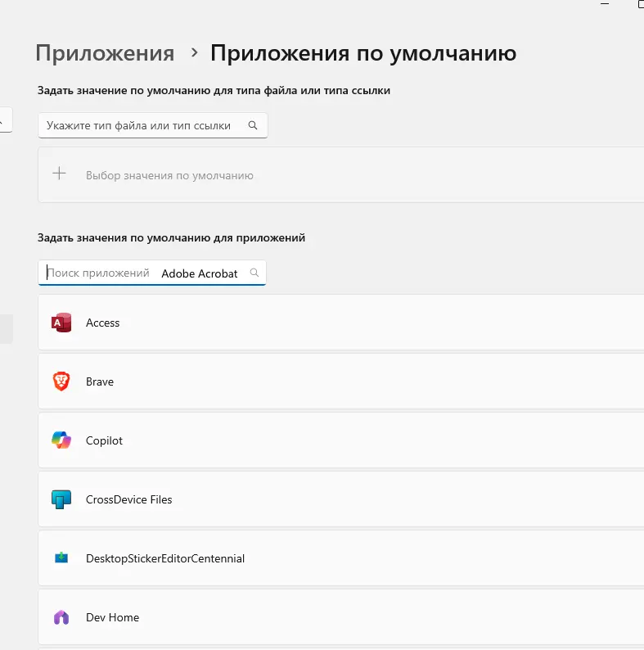This screenshot has width=644, height=650.
Task: Click the Dev Home icon
Action: click(x=61, y=617)
